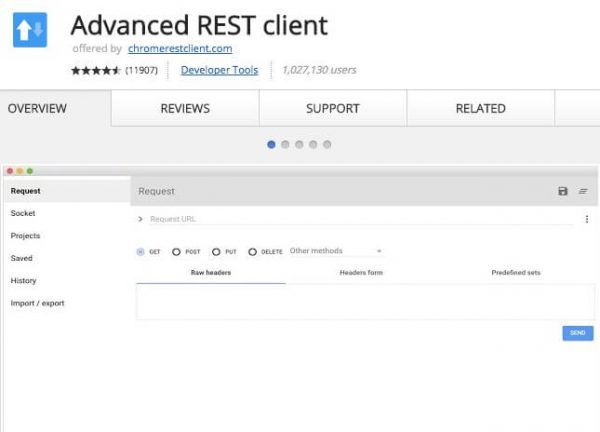This screenshot has width=600, height=432.
Task: Open the three-dot menu beside Request URL
Action: (x=587, y=219)
